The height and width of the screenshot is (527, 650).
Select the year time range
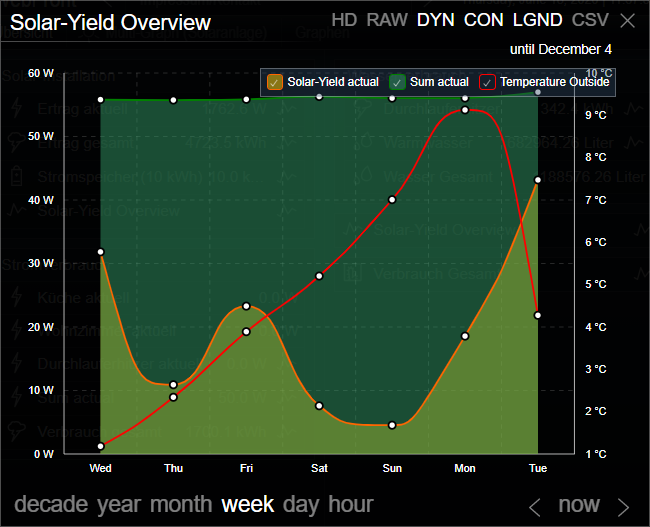coord(120,504)
